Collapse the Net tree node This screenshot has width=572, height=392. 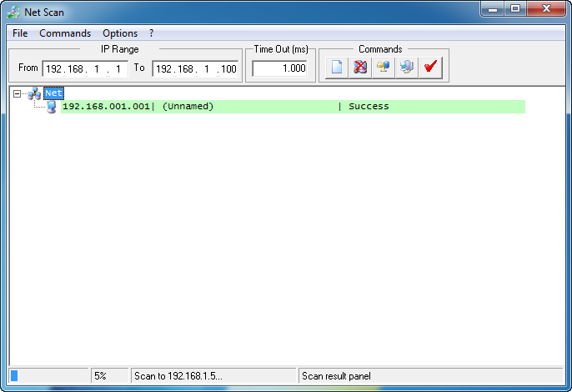point(18,93)
